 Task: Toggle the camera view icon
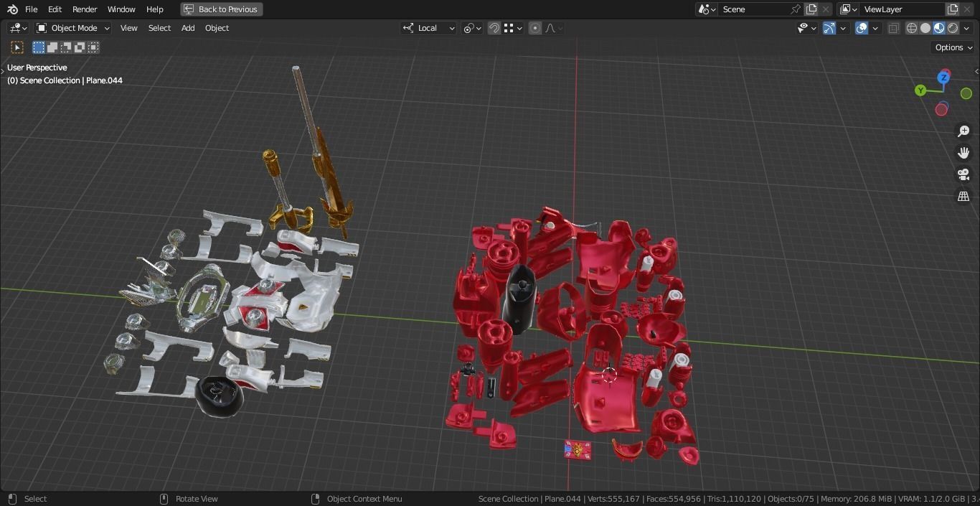point(963,174)
